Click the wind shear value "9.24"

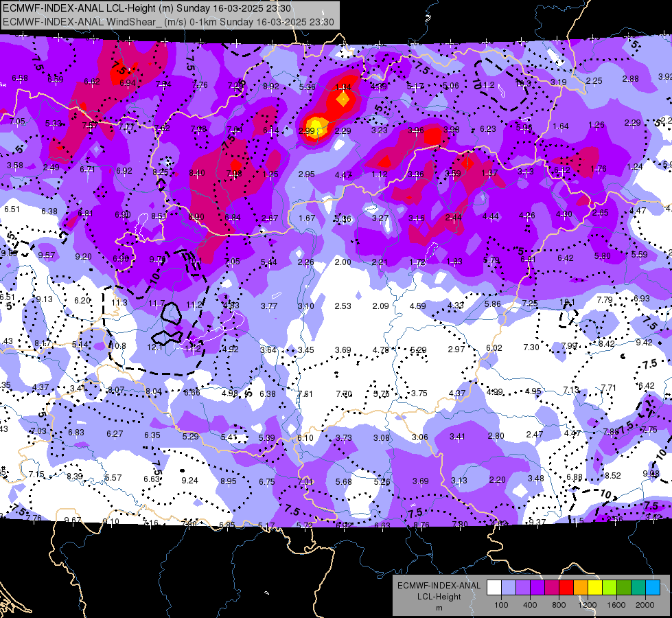coord(190,481)
